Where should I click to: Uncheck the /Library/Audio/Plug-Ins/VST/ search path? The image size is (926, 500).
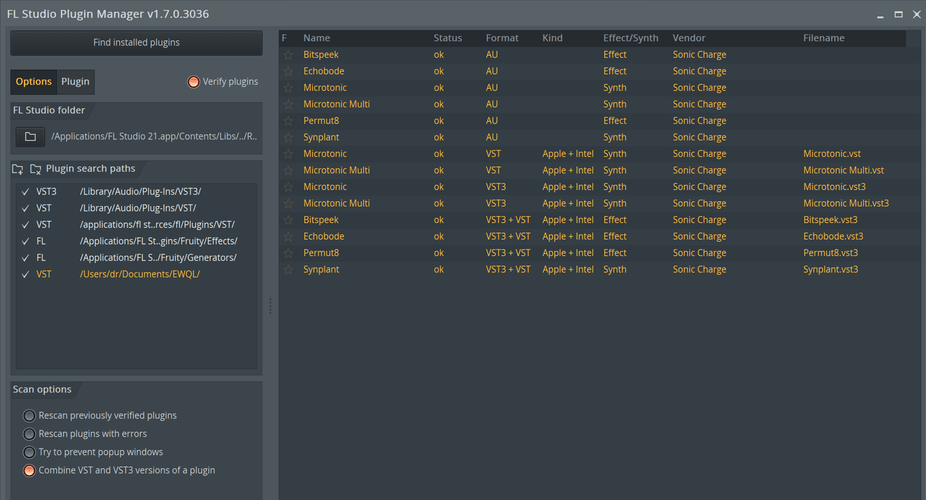[x=25, y=208]
